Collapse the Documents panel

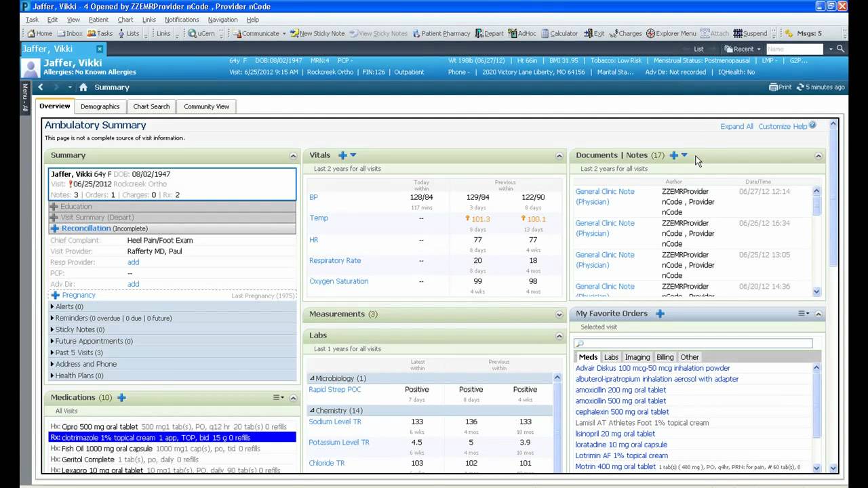tap(818, 156)
